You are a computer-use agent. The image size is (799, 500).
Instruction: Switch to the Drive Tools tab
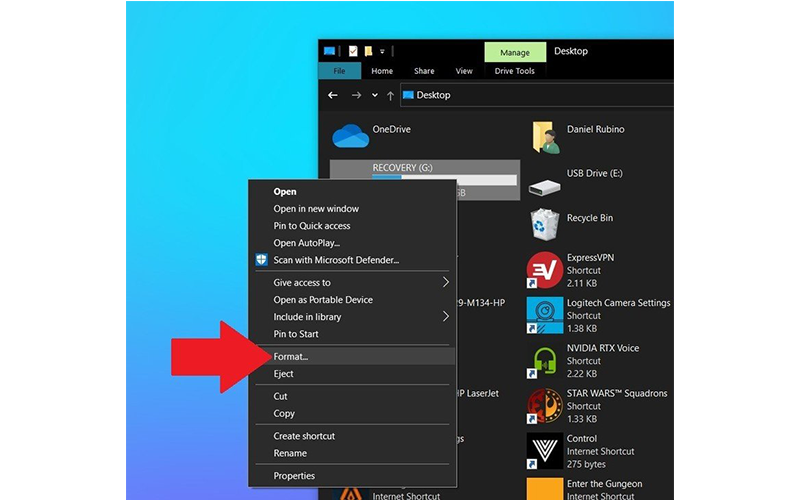point(515,71)
